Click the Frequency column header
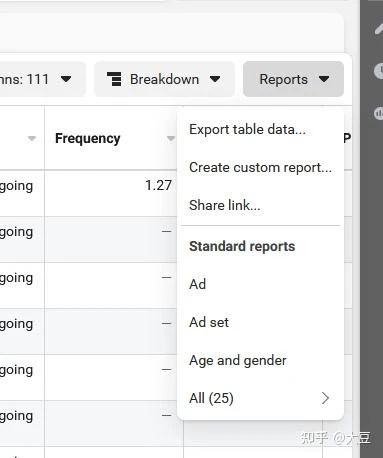Screen dimensions: 383x458 point(87,138)
